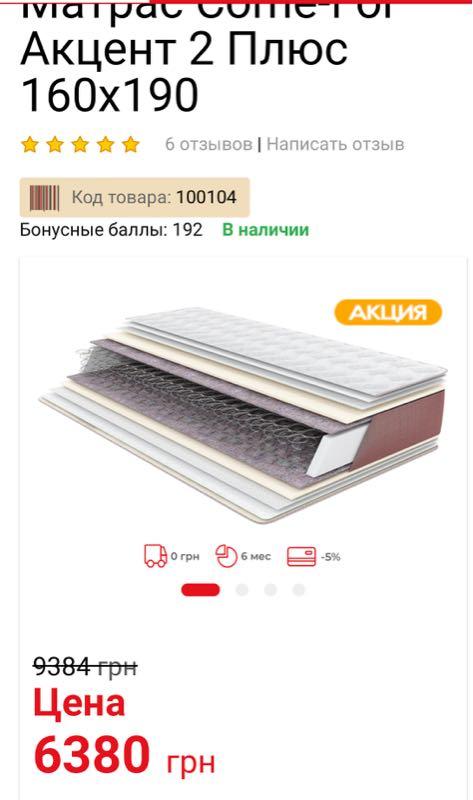Click the third yellow rating star
Image resolution: width=473 pixels, height=800 pixels.
(80, 144)
